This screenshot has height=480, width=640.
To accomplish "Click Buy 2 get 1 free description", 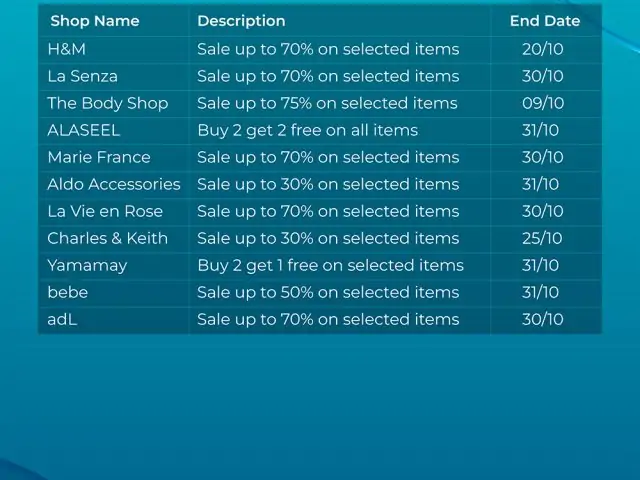I will [331, 266].
